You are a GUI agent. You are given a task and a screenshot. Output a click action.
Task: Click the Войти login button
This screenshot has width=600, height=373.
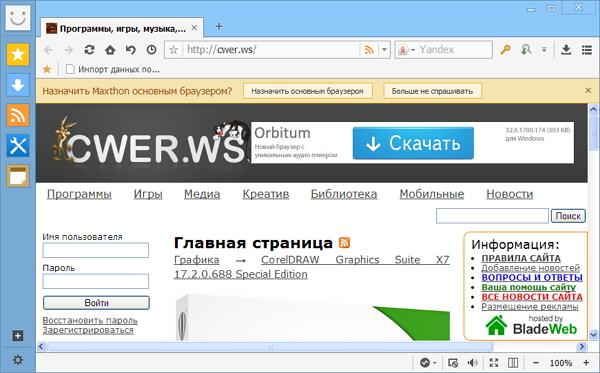tap(96, 303)
